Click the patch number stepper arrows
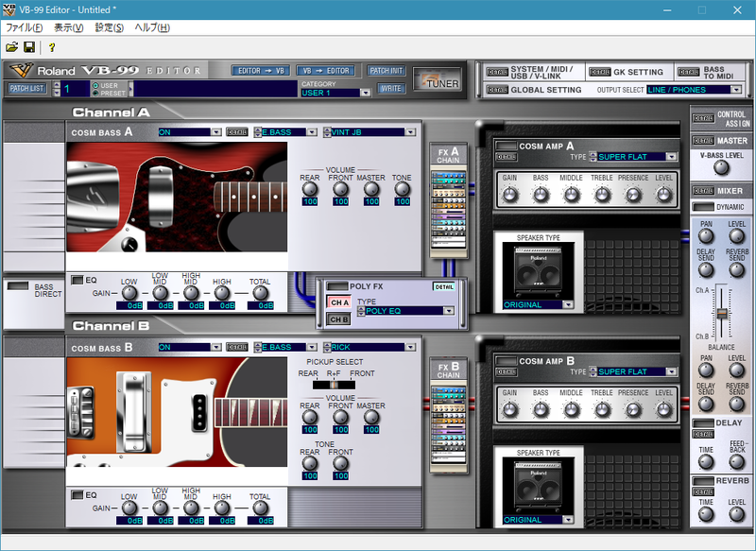The width and height of the screenshot is (756, 551). pos(57,89)
